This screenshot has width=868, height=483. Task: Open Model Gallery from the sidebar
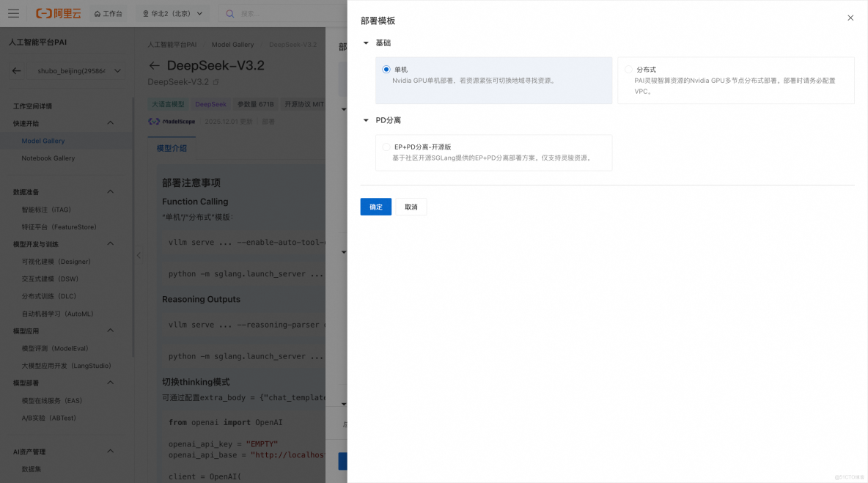click(43, 140)
